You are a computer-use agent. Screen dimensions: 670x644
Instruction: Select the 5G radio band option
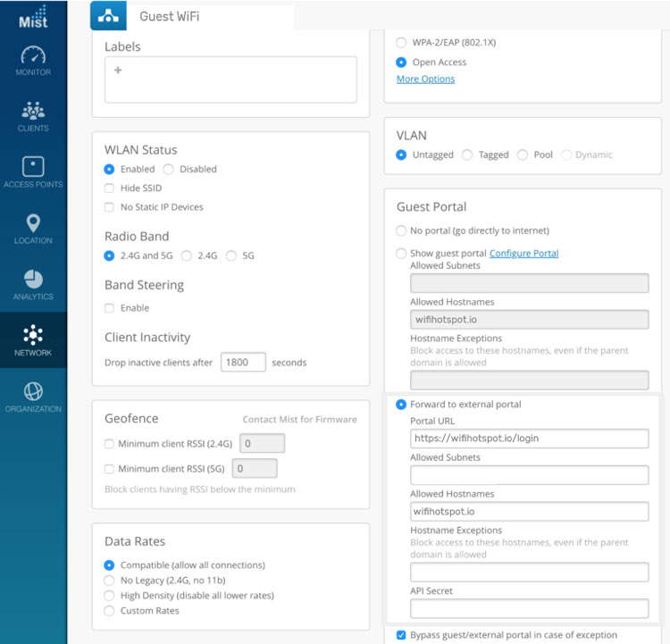tap(231, 255)
